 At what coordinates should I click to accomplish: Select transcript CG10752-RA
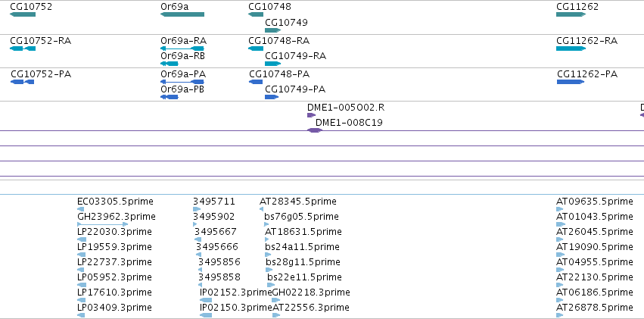click(x=23, y=48)
